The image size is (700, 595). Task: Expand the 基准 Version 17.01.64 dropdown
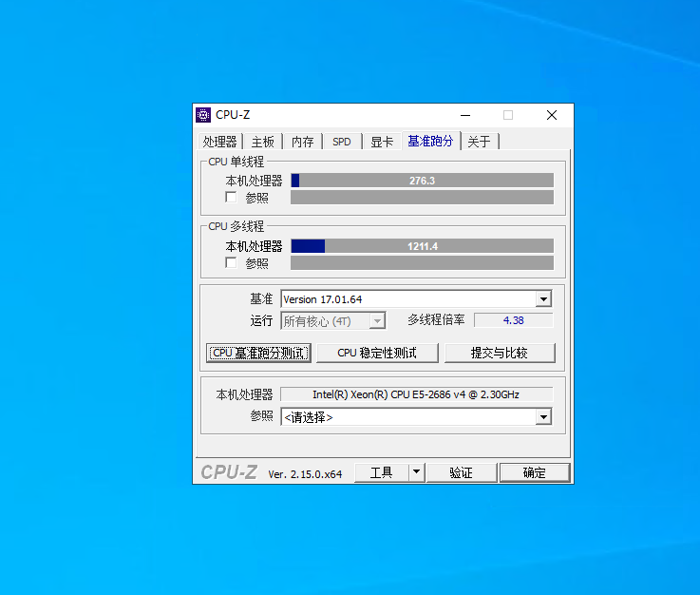(x=543, y=298)
